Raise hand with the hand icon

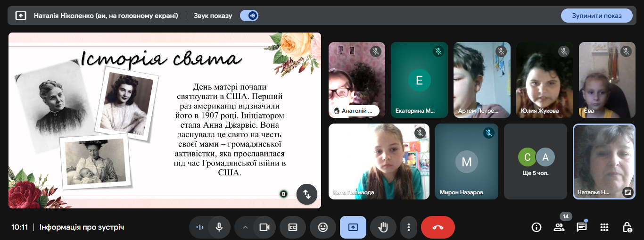point(383,227)
